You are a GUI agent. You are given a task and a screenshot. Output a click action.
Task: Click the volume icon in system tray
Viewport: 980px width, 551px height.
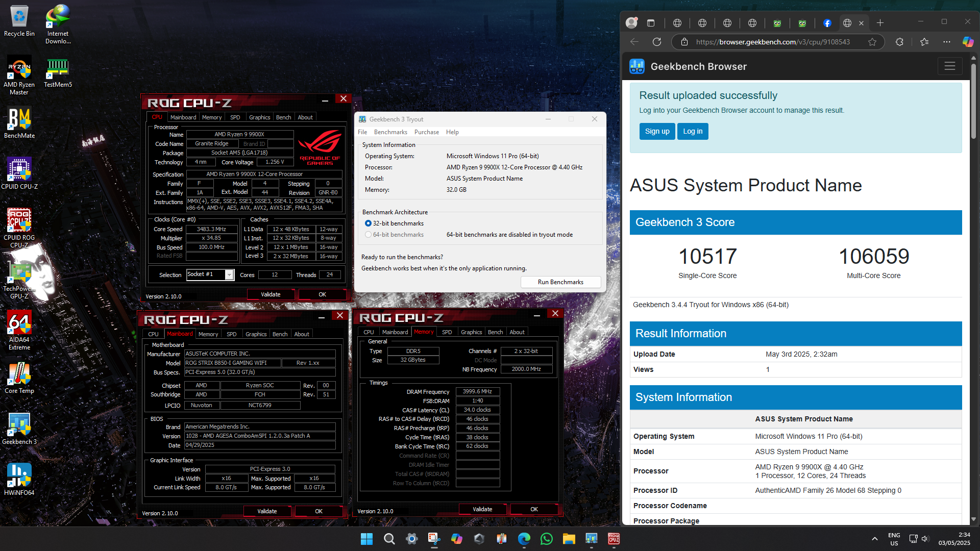tap(925, 539)
